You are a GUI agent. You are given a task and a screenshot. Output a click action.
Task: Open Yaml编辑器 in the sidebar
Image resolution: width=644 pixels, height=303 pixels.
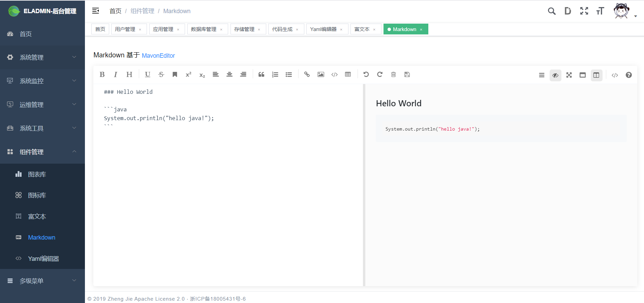coord(42,258)
